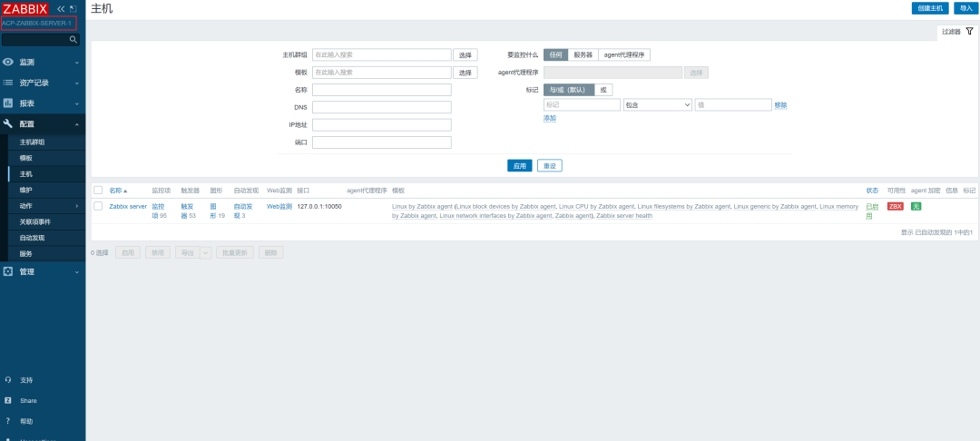Select 任何 monitored-by option

(555, 55)
